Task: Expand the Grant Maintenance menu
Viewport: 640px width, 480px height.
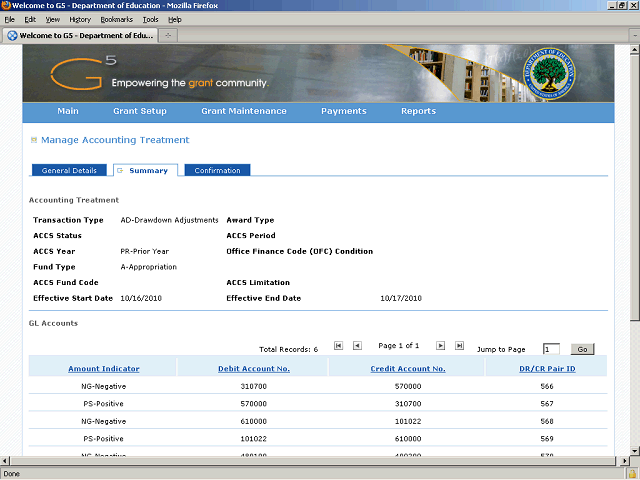Action: (243, 111)
